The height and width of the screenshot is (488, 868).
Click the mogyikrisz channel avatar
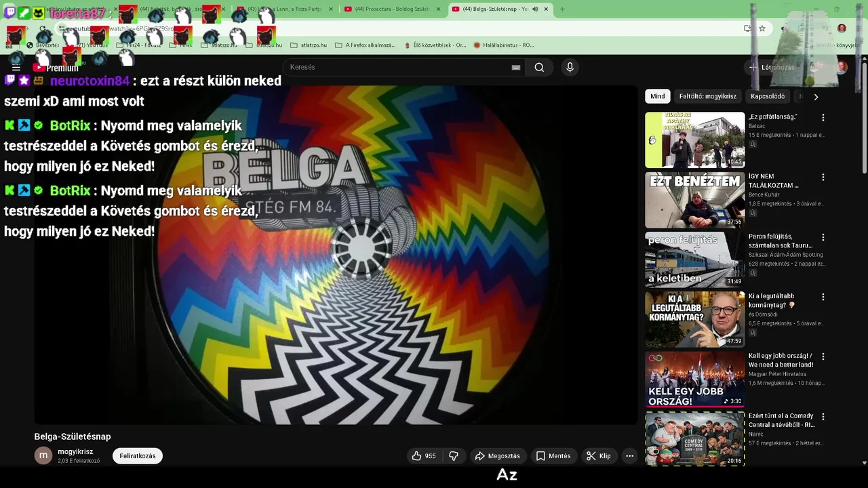tap(43, 455)
